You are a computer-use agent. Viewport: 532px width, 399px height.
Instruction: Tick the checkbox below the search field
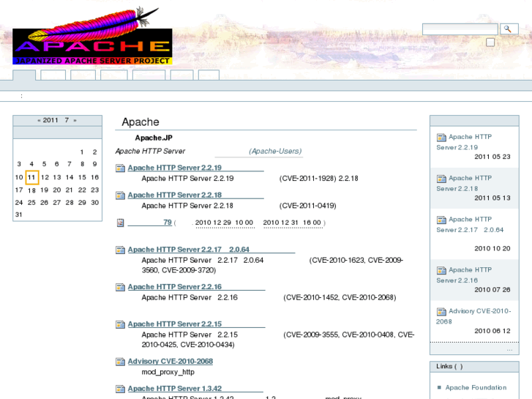490,42
